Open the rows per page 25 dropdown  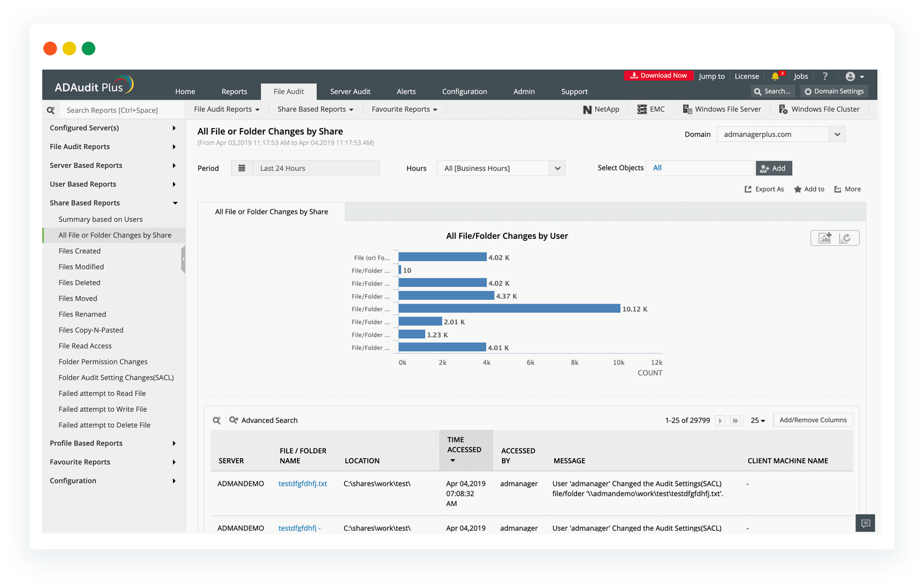tap(758, 421)
